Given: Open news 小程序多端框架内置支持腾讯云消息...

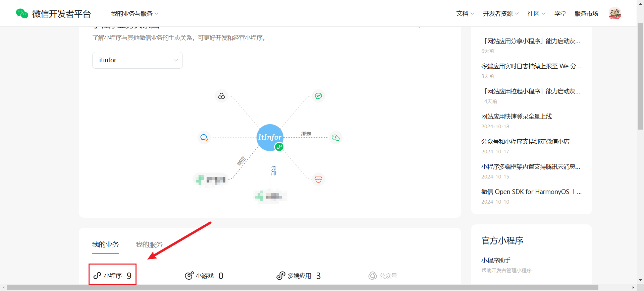Looking at the screenshot, I should pyautogui.click(x=531, y=167).
